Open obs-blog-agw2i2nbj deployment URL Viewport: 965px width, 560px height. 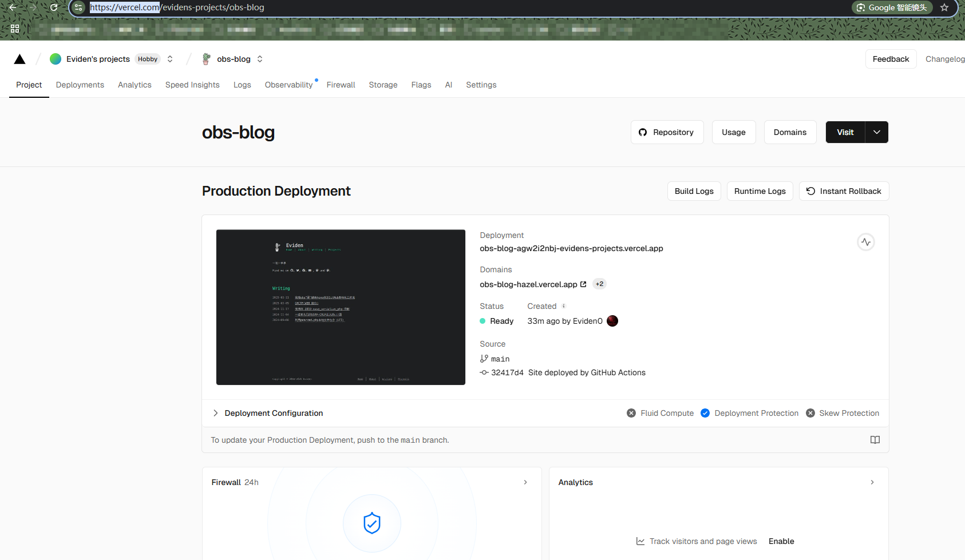coord(571,248)
